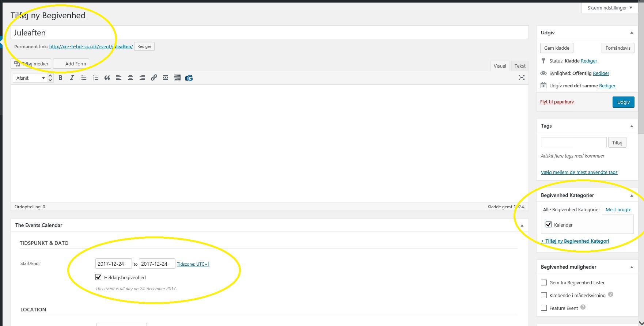Uncheck the Kalender category

(x=548, y=224)
